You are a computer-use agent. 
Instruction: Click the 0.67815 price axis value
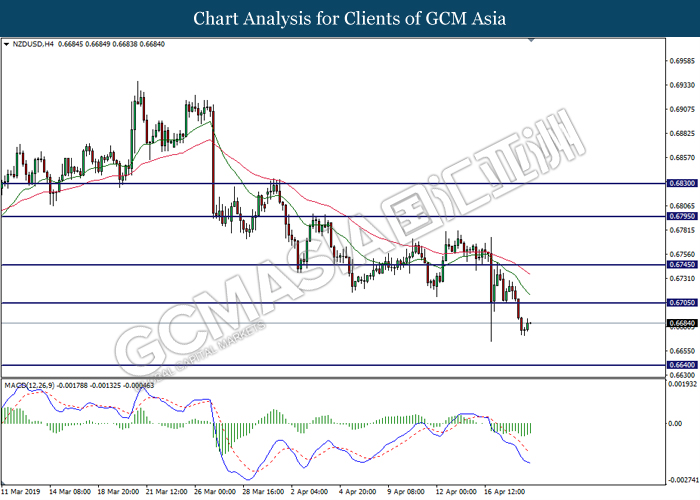click(683, 230)
